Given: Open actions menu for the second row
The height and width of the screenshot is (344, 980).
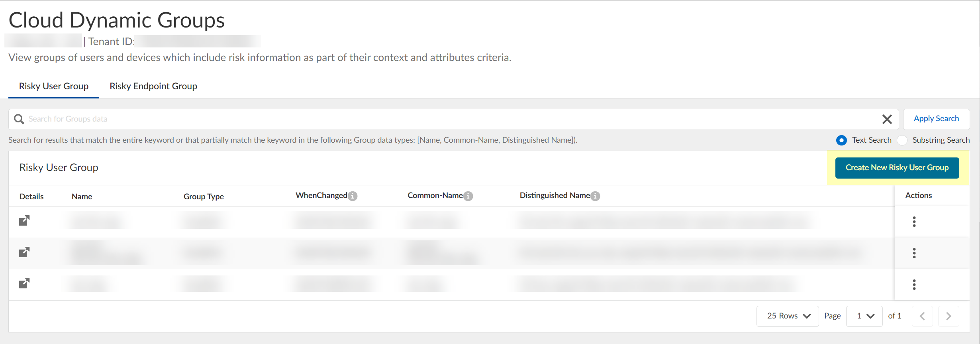Looking at the screenshot, I should click(914, 253).
